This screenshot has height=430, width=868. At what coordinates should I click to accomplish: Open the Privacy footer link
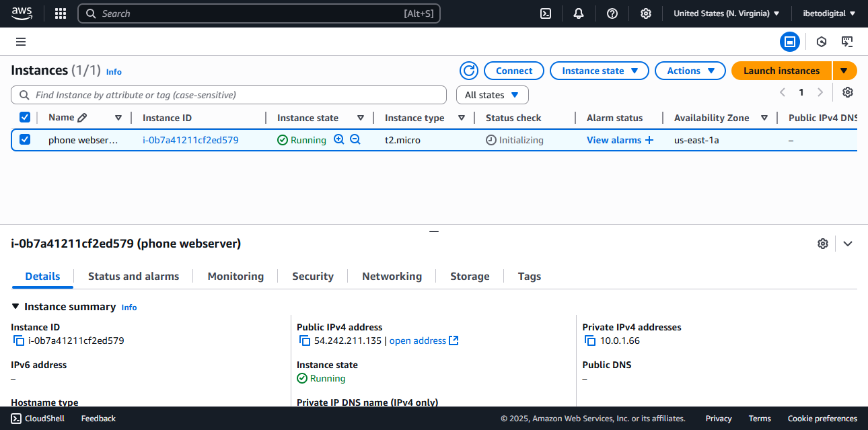(x=719, y=419)
